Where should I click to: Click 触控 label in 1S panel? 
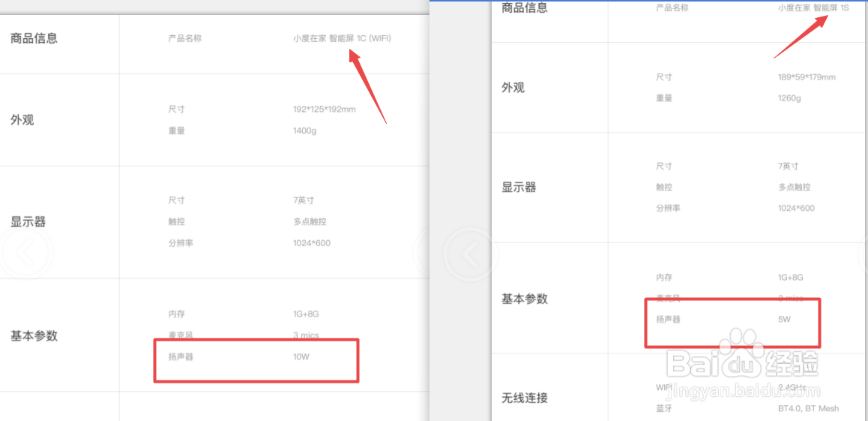[663, 187]
